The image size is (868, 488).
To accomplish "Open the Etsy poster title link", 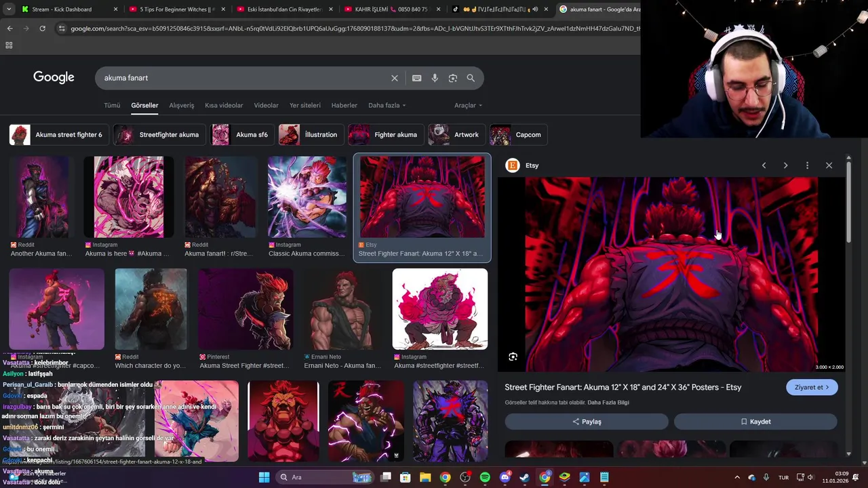I will 623,388.
